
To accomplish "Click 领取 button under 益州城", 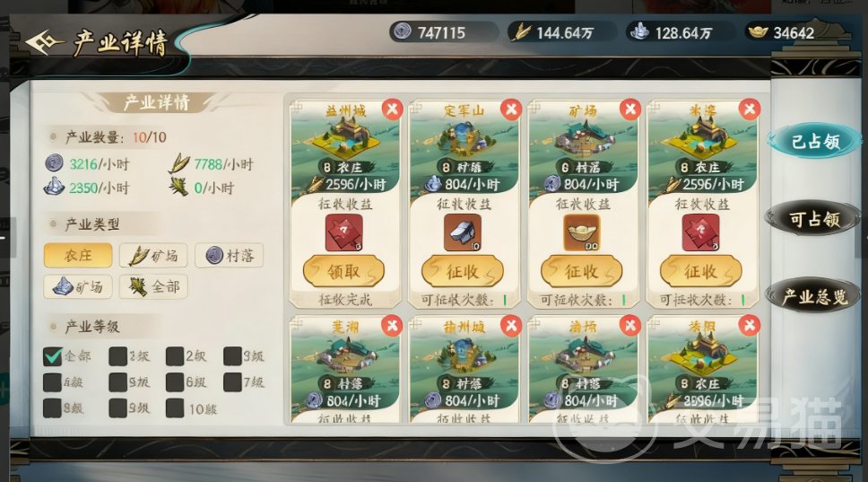I will [343, 271].
